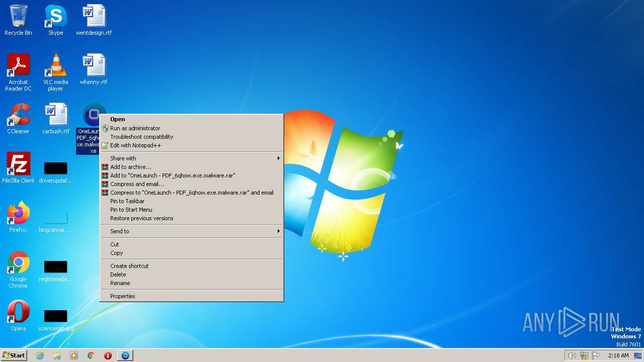Click Add to archive... entry
This screenshot has width=644, height=362.
point(192,167)
